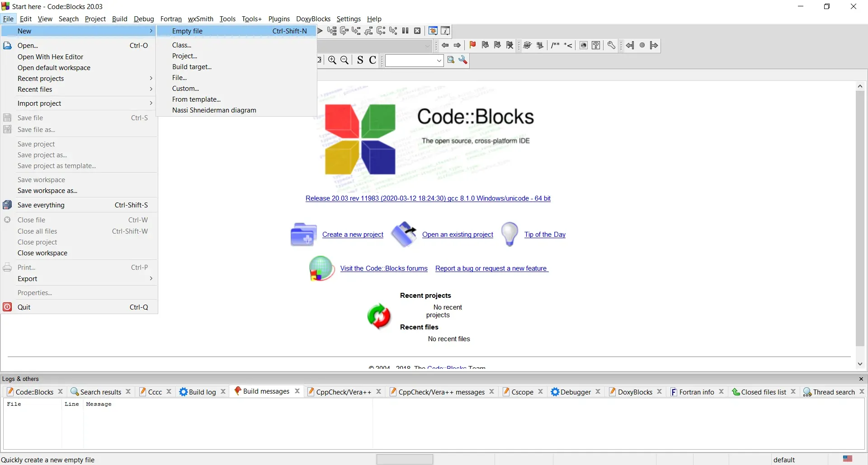This screenshot has width=868, height=465.
Task: Click the thread search text input field
Action: click(x=410, y=61)
